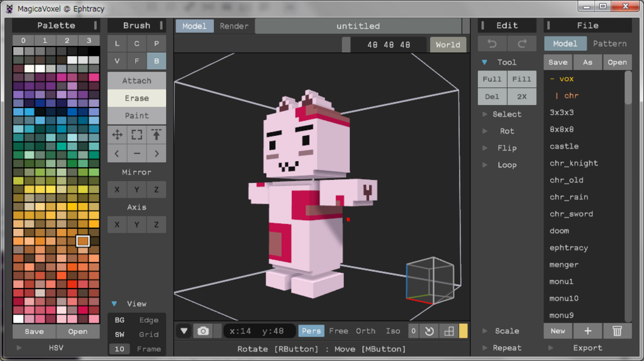The image size is (644, 361).
Task: Click the layout grid icon near camera reset
Action: coord(449,331)
